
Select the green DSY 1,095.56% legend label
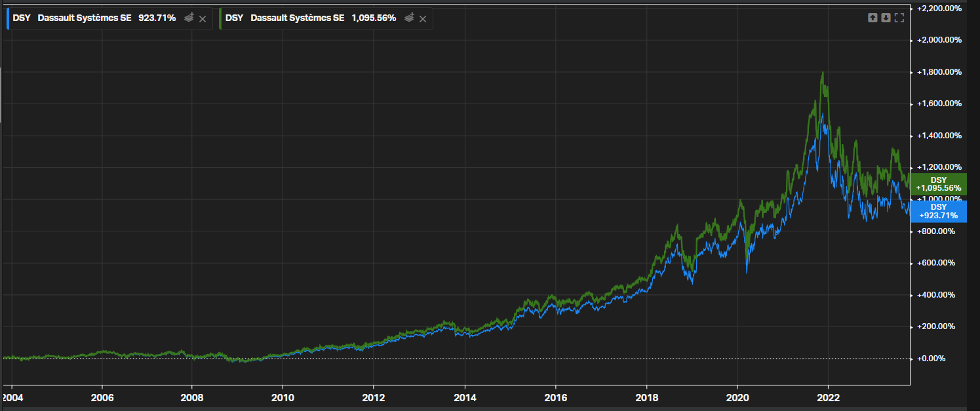click(x=311, y=18)
